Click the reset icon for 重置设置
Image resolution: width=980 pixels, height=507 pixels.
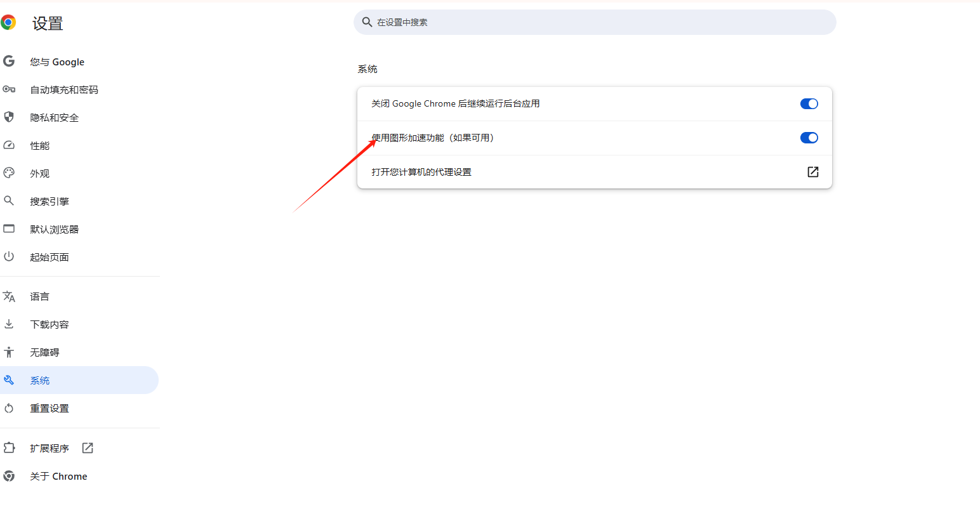(x=9, y=408)
